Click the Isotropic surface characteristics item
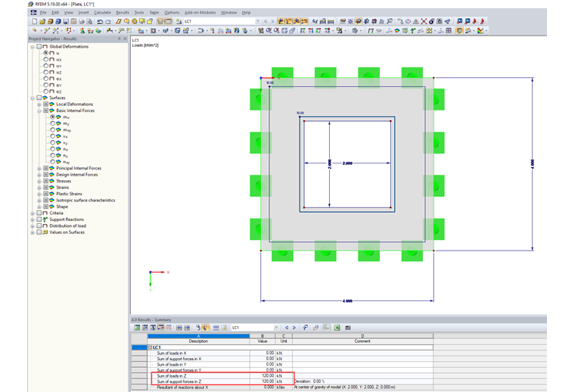This screenshot has width=575, height=392. tap(85, 201)
